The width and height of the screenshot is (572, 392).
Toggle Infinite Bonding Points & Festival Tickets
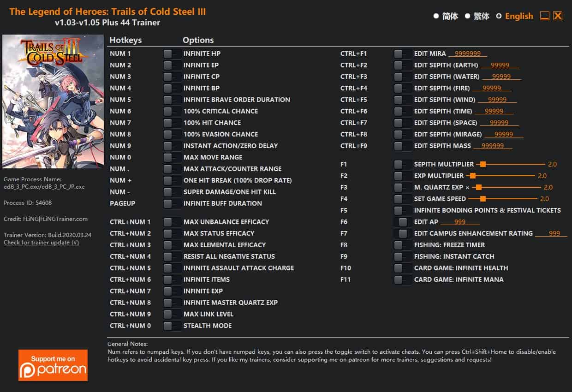[403, 211]
